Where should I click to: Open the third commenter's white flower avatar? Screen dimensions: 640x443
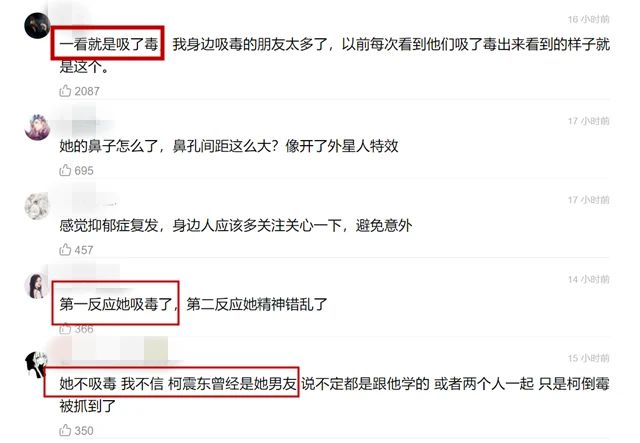[37, 206]
